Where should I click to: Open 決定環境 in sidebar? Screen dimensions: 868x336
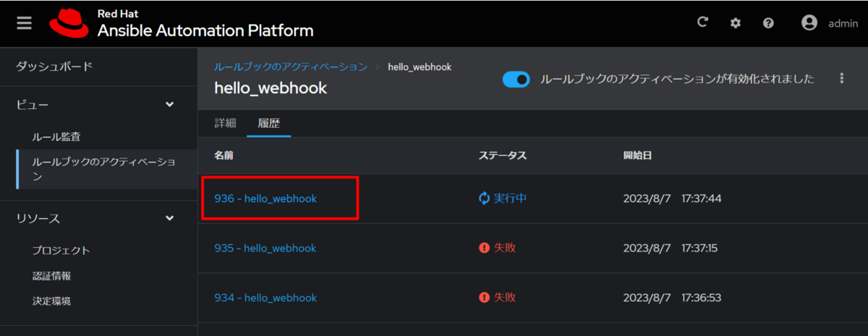[51, 301]
